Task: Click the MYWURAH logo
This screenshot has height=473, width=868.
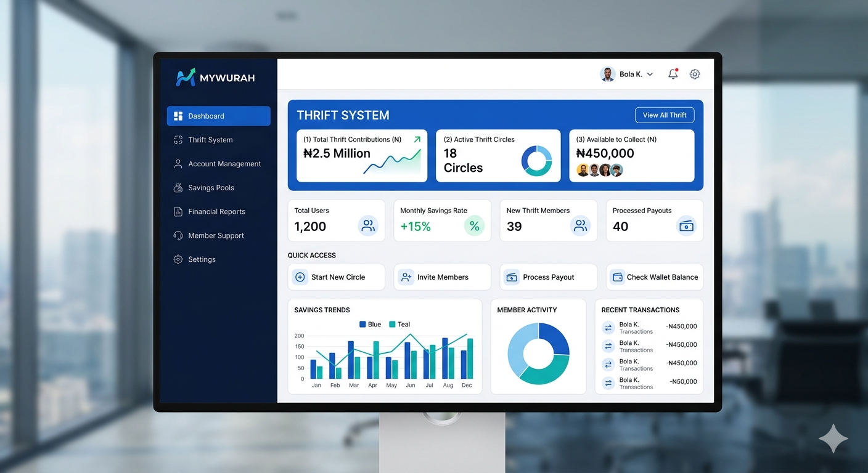Action: coord(215,78)
